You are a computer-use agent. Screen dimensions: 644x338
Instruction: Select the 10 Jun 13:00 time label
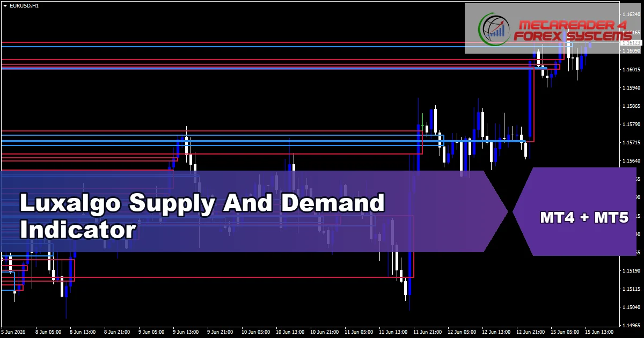[x=289, y=332]
